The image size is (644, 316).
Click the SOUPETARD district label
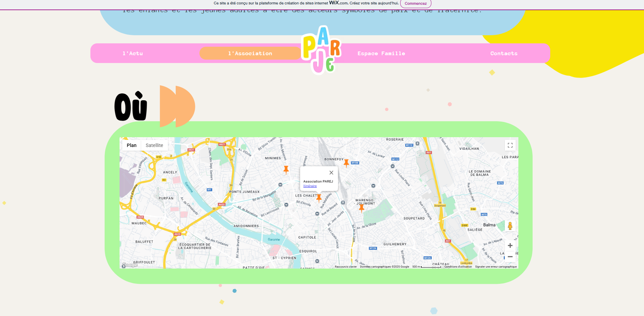[414, 218]
